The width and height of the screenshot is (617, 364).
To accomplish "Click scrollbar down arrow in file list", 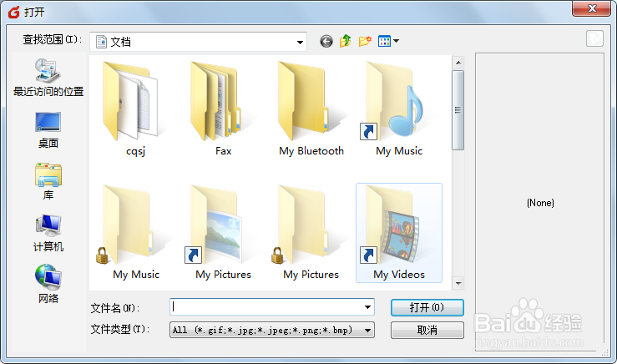I will 458,283.
